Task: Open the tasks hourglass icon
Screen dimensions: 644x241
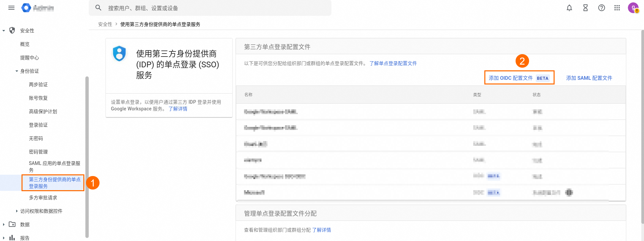Action: (x=585, y=8)
